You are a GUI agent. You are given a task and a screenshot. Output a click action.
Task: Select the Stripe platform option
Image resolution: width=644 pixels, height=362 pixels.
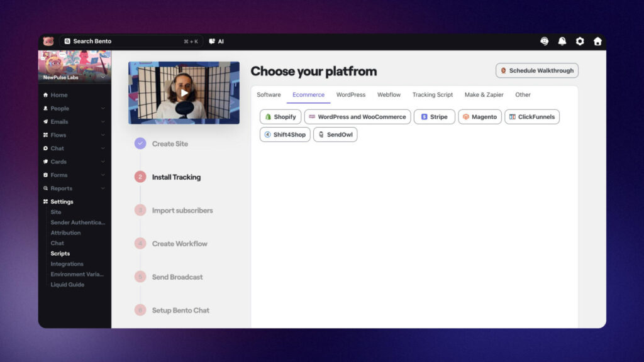coord(434,116)
